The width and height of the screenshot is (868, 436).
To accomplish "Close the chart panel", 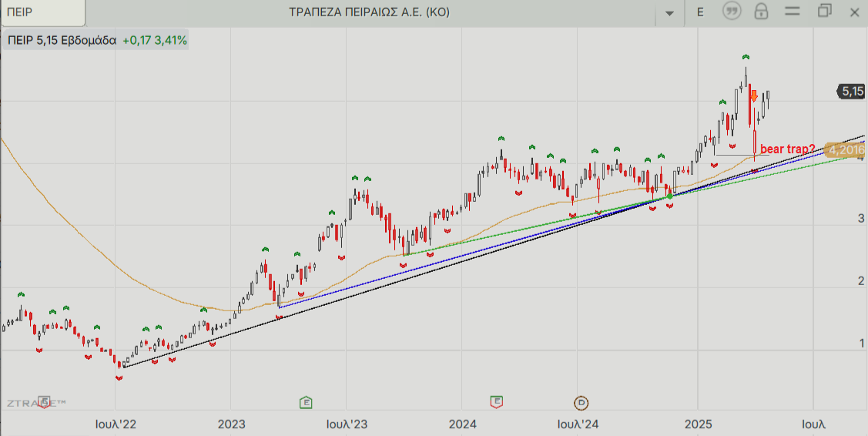I will tap(854, 12).
